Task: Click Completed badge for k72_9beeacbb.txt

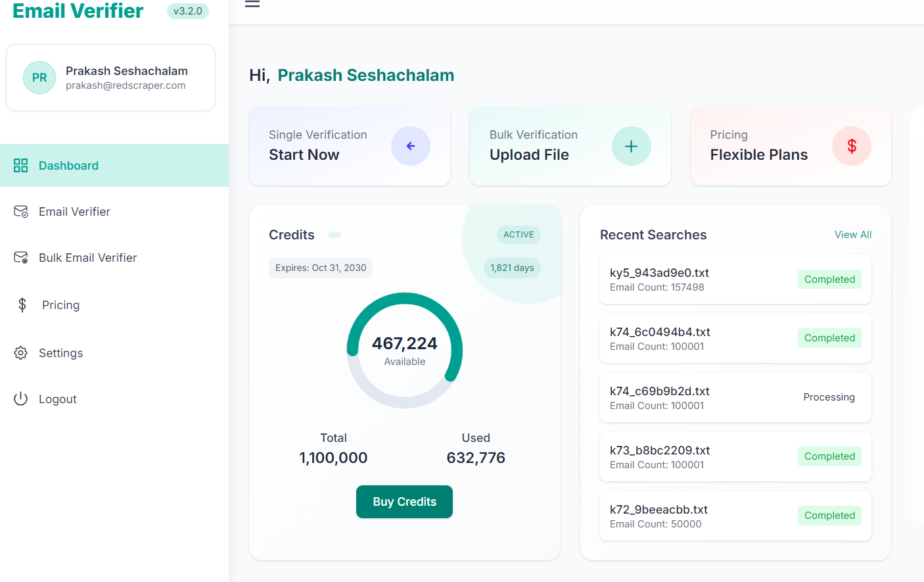Action: [829, 516]
